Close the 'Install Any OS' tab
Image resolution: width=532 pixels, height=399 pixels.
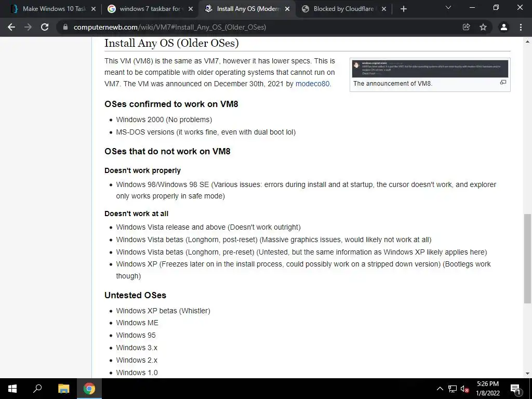287,9
